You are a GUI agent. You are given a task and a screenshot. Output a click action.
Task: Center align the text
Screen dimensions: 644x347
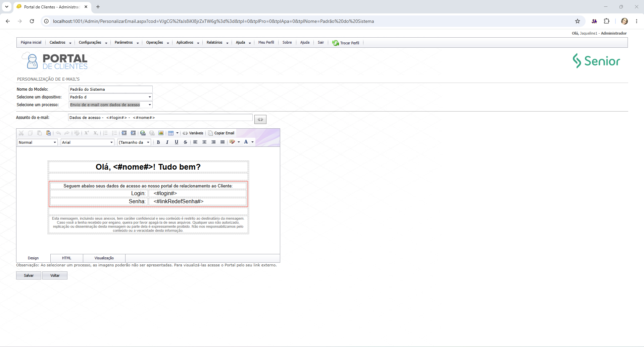pos(204,142)
